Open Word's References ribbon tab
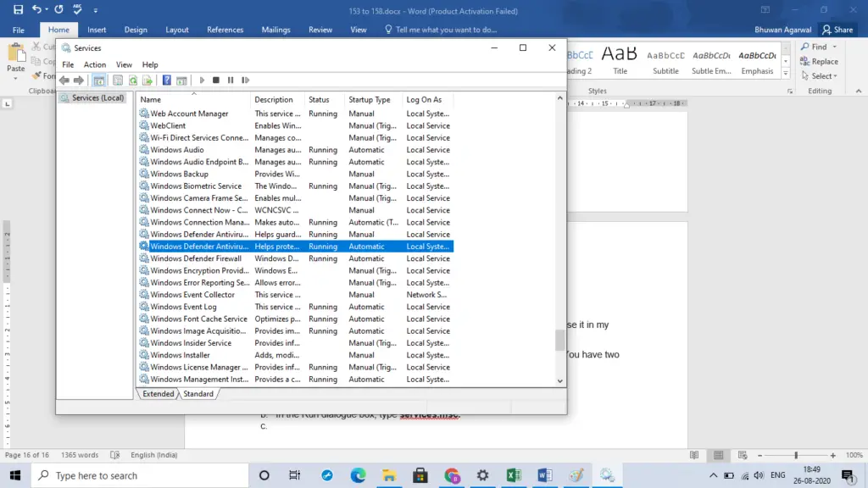The image size is (868, 488). [225, 30]
